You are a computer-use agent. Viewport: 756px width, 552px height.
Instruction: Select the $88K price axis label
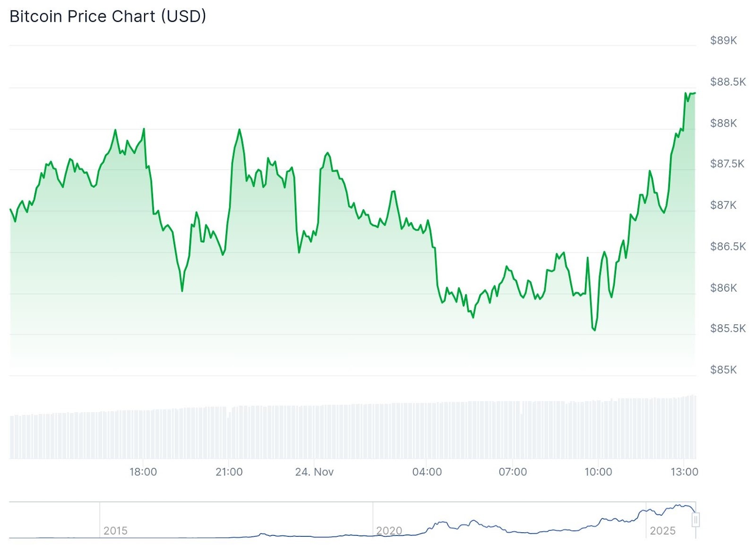[723, 123]
